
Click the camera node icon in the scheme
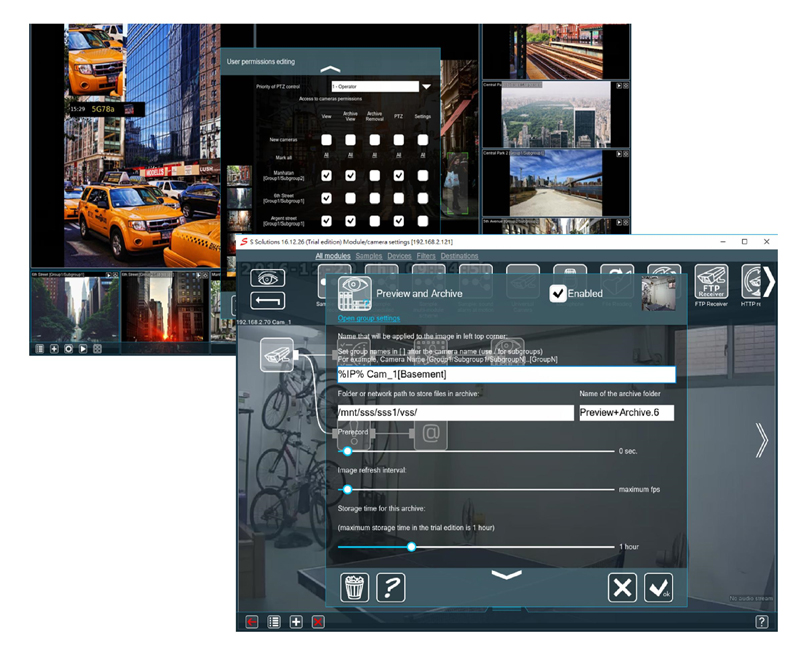click(277, 355)
